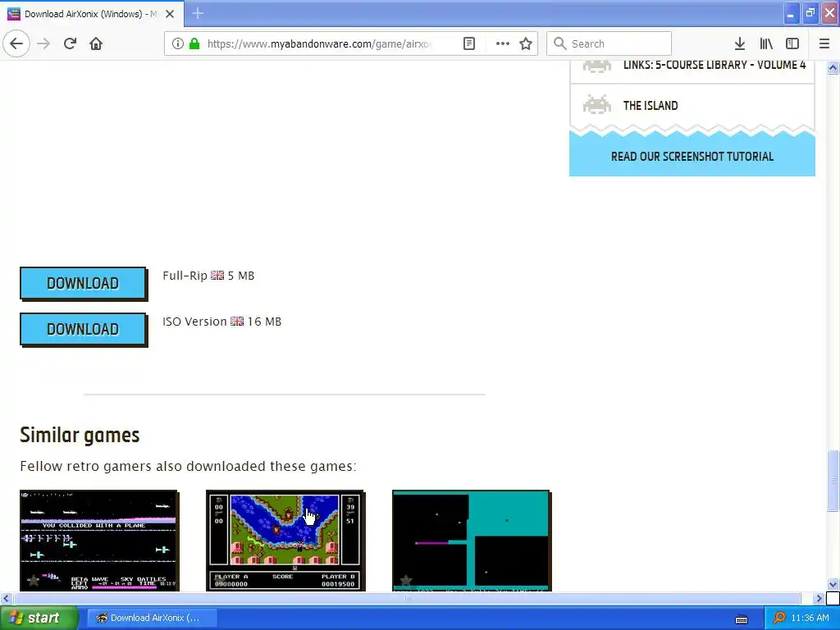Toggle reader view in the address bar
The width and height of the screenshot is (840, 630).
468,43
